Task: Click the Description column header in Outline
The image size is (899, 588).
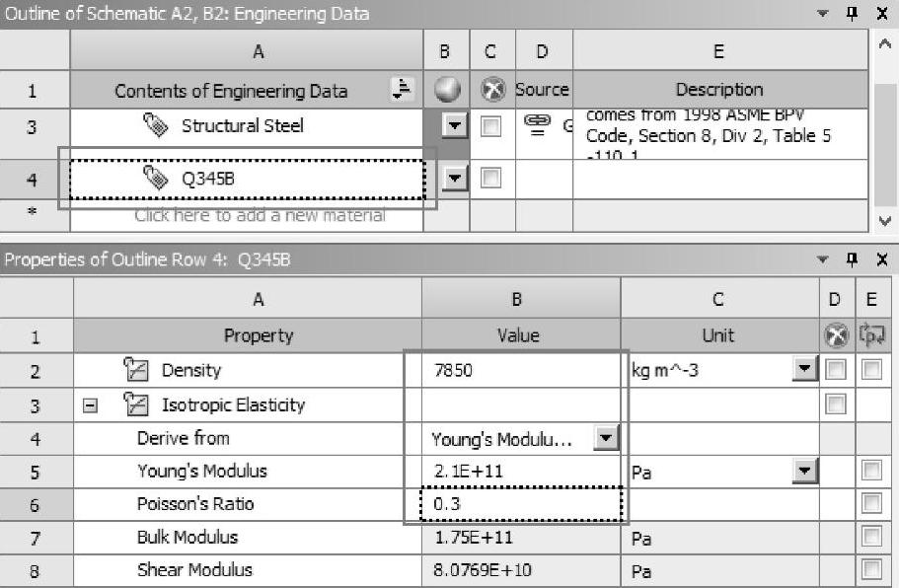Action: tap(720, 90)
